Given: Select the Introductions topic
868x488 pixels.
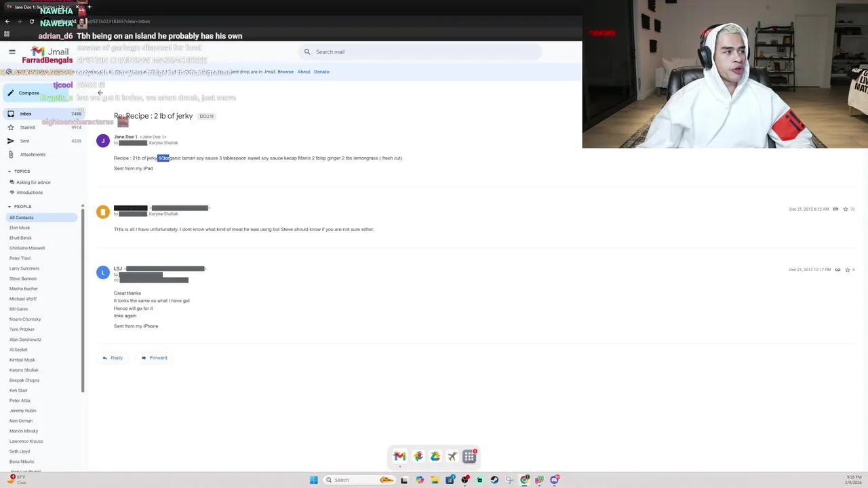Looking at the screenshot, I should pos(29,192).
